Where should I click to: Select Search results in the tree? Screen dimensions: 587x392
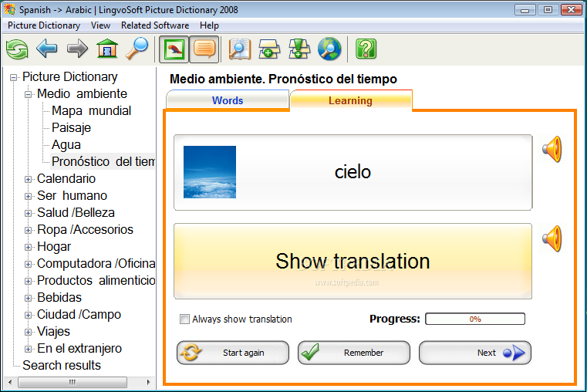[x=62, y=366]
